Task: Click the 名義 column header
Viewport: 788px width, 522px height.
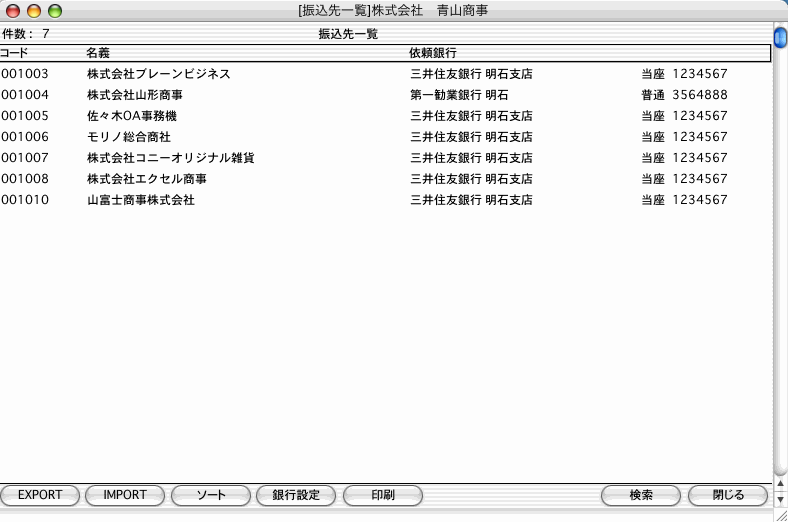Action: pyautogui.click(x=97, y=52)
